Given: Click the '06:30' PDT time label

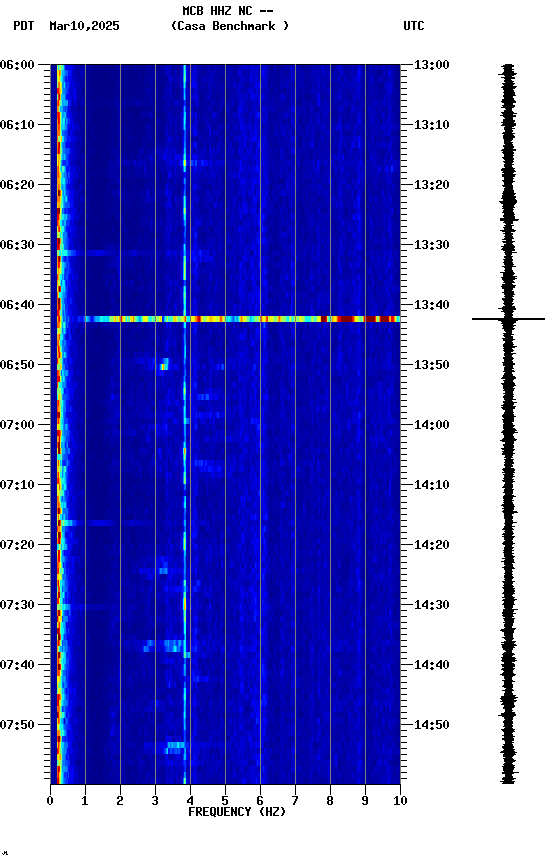Looking at the screenshot, I should click(x=17, y=245).
